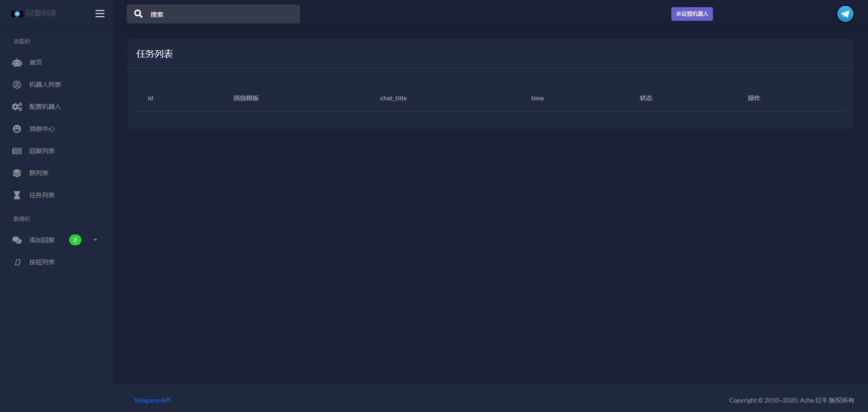
Task: Open the 首页 menu item
Action: point(36,62)
